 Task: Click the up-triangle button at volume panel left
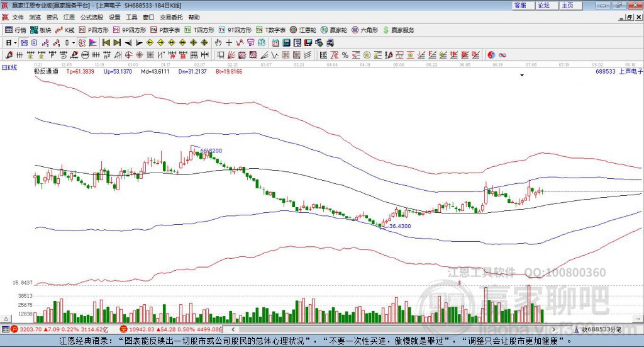click(6, 319)
